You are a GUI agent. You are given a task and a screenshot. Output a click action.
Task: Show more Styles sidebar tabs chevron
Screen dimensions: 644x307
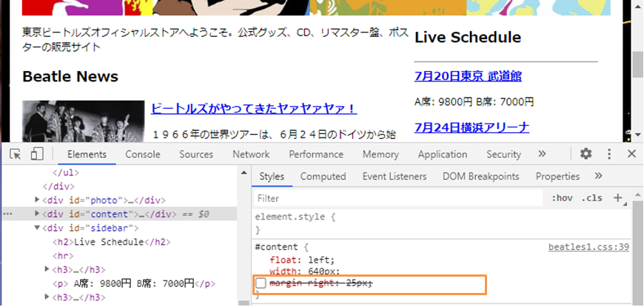[598, 176]
